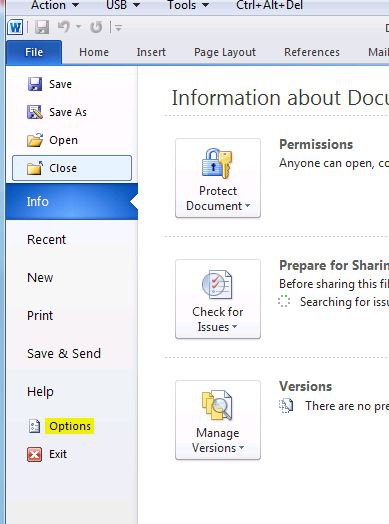Open the Help section

click(x=40, y=392)
